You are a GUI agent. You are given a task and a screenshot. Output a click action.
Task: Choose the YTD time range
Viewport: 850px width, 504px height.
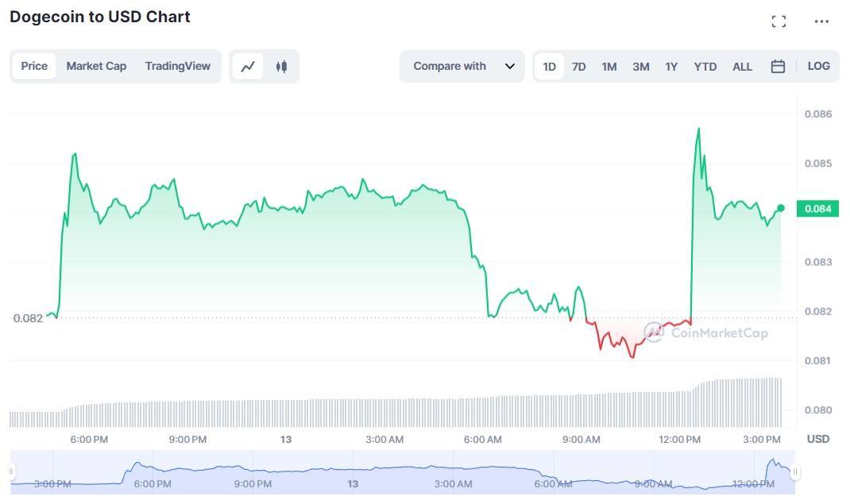(705, 67)
